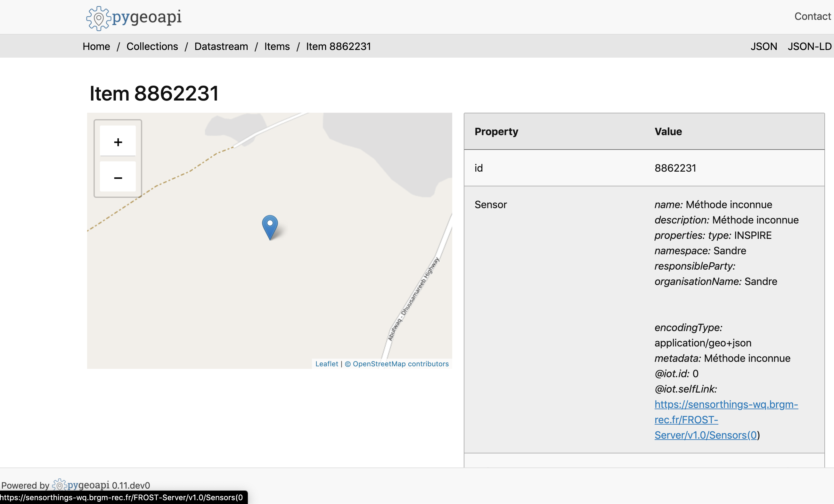Click the id value 8862231 cell
The width and height of the screenshot is (834, 504).
(675, 168)
